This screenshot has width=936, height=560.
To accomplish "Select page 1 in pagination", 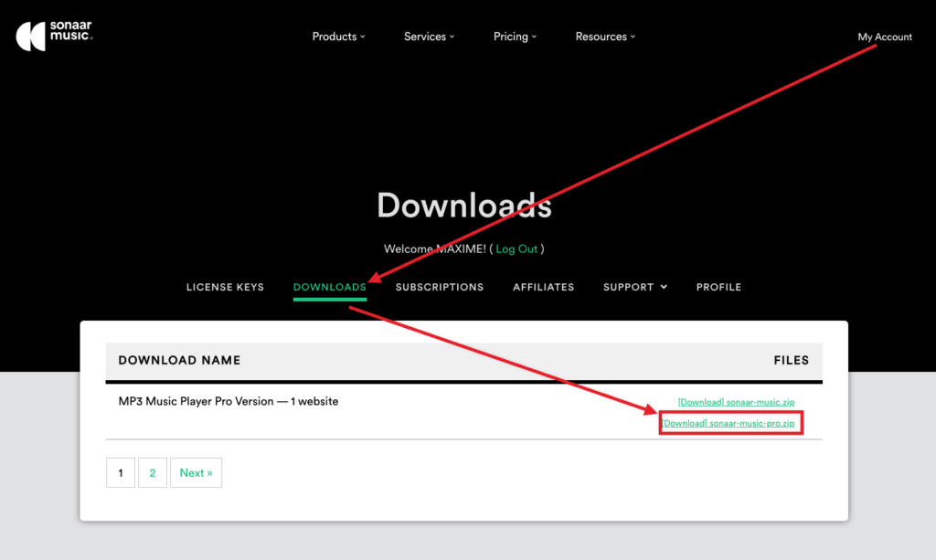I will click(x=121, y=472).
